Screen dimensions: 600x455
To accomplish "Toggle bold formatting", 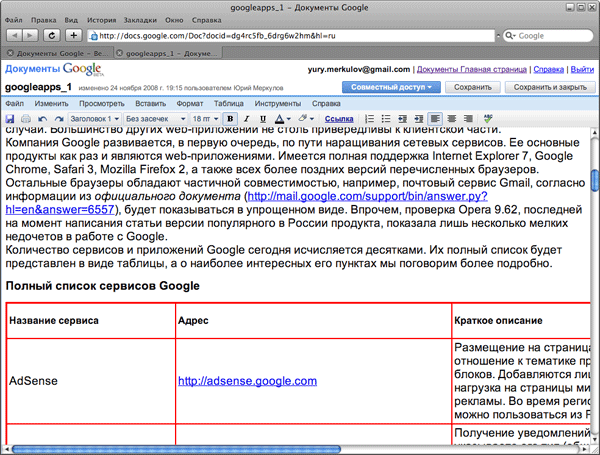I will pos(230,119).
